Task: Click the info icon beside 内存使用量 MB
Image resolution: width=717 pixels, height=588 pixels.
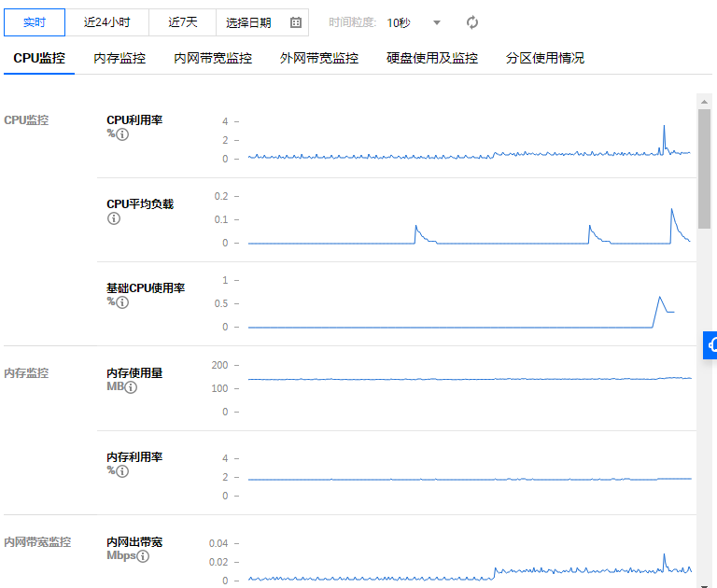Action: (x=131, y=387)
